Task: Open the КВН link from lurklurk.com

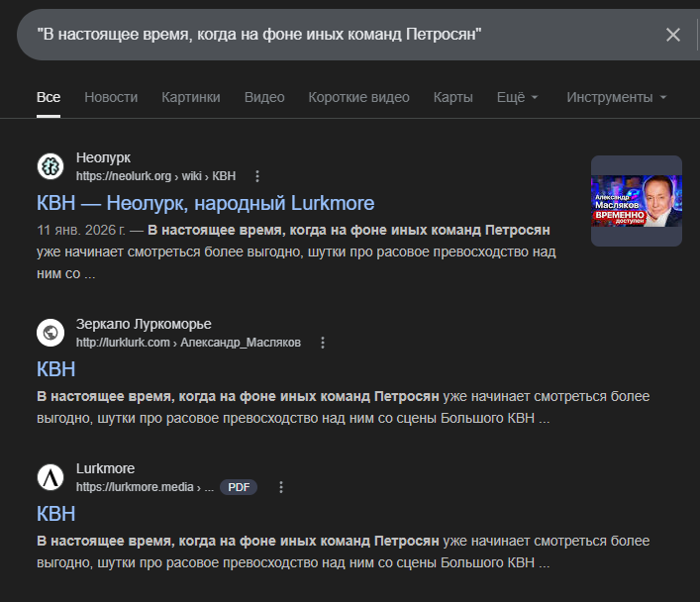Action: (55, 369)
